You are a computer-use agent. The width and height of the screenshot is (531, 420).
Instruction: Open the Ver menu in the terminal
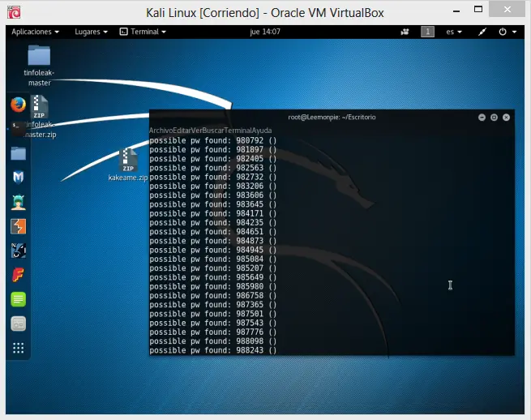pos(197,131)
